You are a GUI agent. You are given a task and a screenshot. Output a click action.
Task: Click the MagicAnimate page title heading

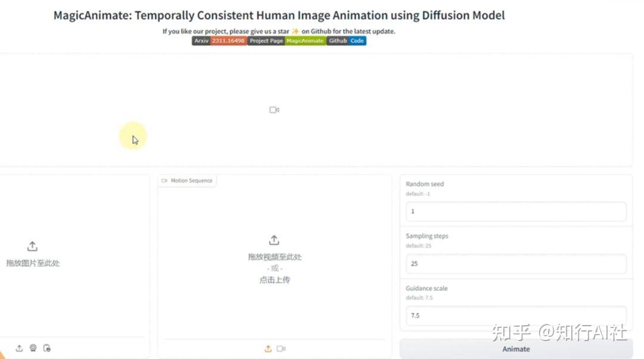pyautogui.click(x=279, y=16)
